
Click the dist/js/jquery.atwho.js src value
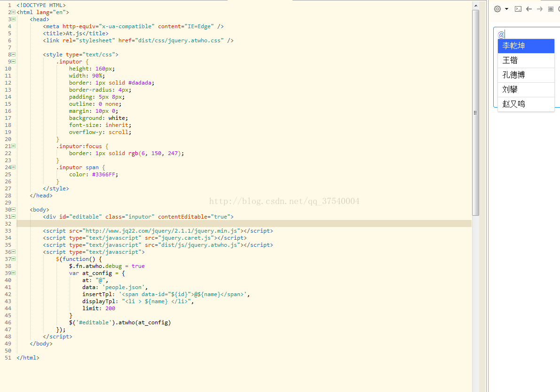pos(199,245)
